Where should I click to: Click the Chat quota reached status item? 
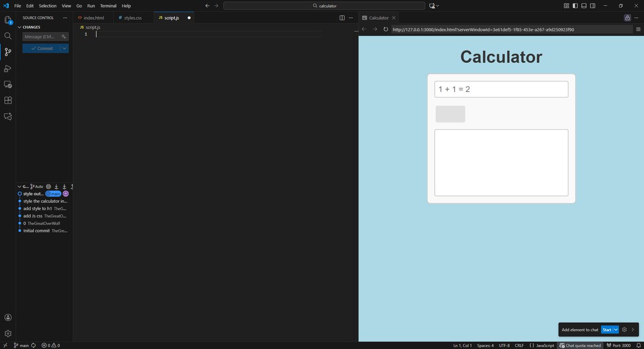click(581, 345)
